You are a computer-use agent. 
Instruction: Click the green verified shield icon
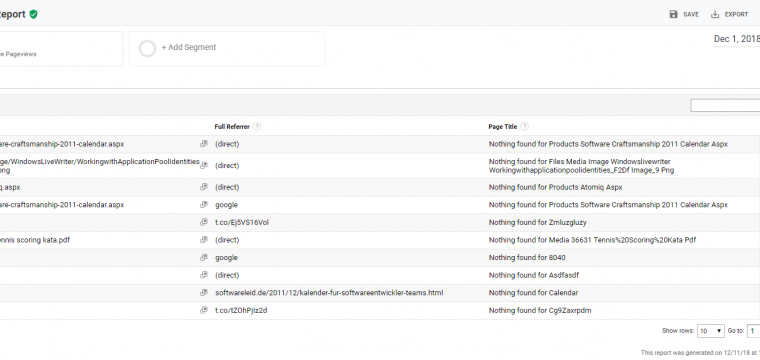point(33,15)
